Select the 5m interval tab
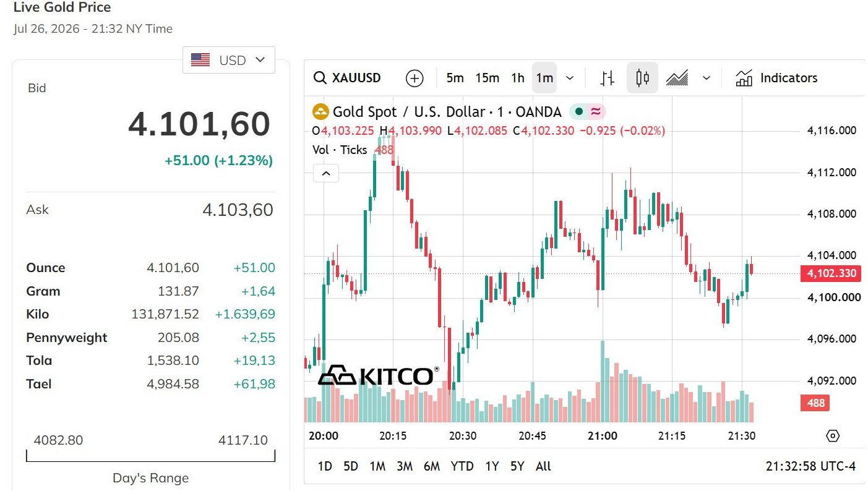868x491 pixels. pyautogui.click(x=455, y=78)
